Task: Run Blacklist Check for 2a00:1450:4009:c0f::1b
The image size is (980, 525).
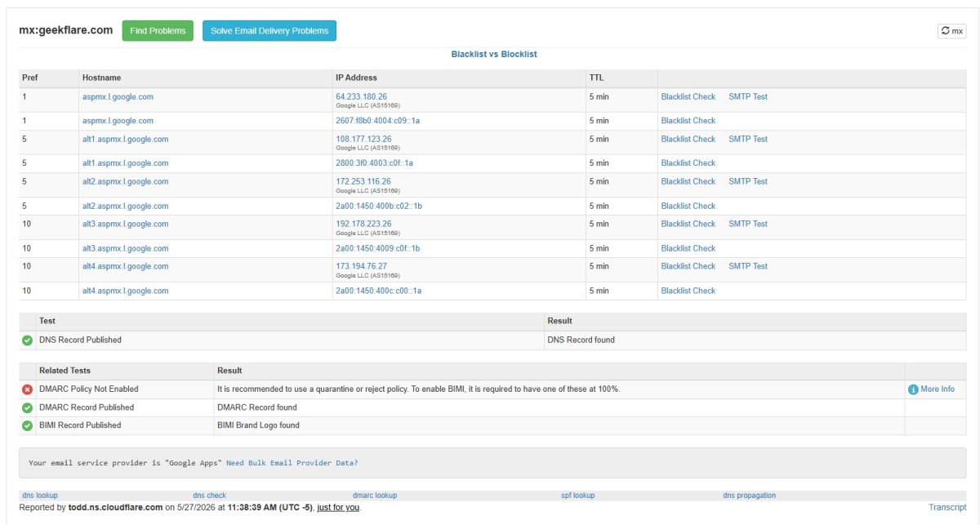Action: [x=688, y=249]
